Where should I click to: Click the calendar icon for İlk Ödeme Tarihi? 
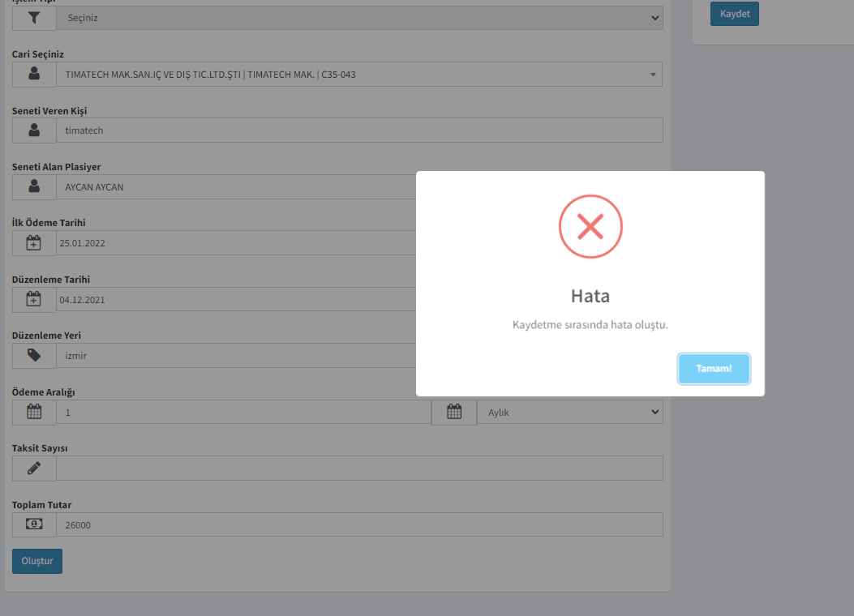tap(34, 243)
